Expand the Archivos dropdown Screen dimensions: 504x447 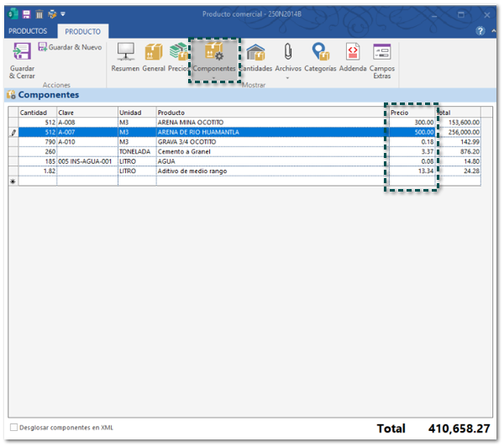coord(287,78)
